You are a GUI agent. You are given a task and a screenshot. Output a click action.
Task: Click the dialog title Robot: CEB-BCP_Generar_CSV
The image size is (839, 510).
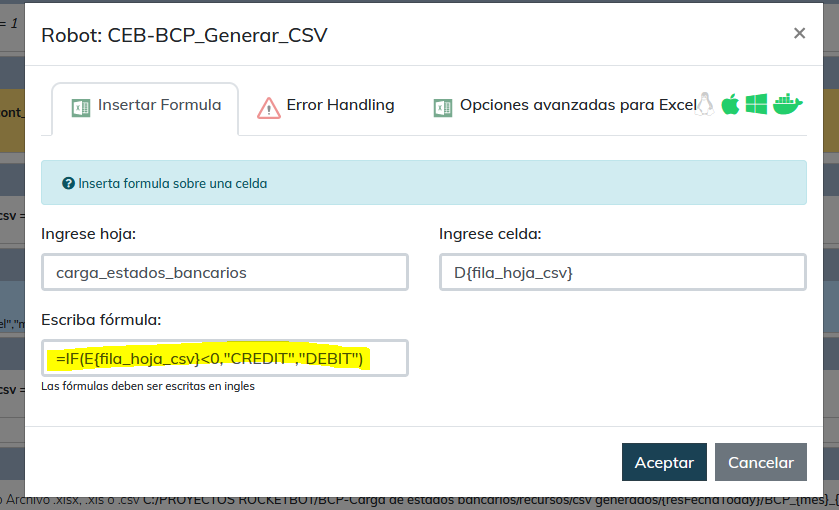(x=184, y=36)
